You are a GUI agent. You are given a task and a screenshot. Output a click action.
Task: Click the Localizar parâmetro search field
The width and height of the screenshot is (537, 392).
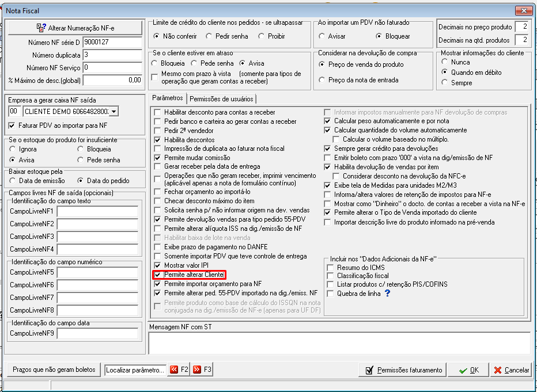click(x=135, y=370)
